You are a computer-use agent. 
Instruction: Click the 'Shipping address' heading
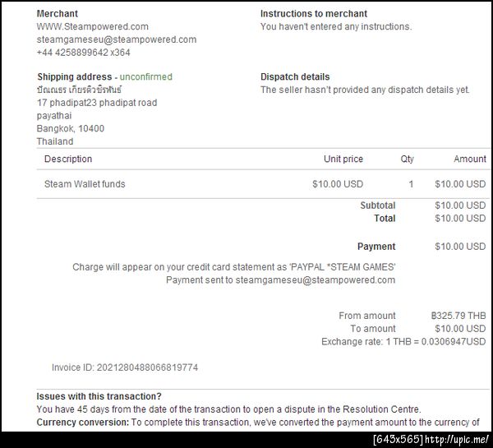75,76
